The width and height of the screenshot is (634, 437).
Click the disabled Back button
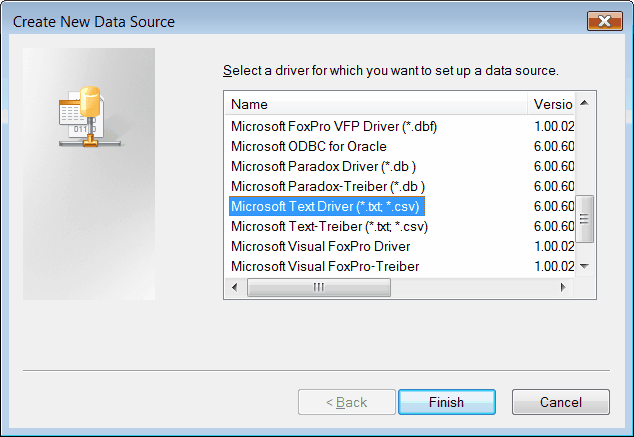347,402
